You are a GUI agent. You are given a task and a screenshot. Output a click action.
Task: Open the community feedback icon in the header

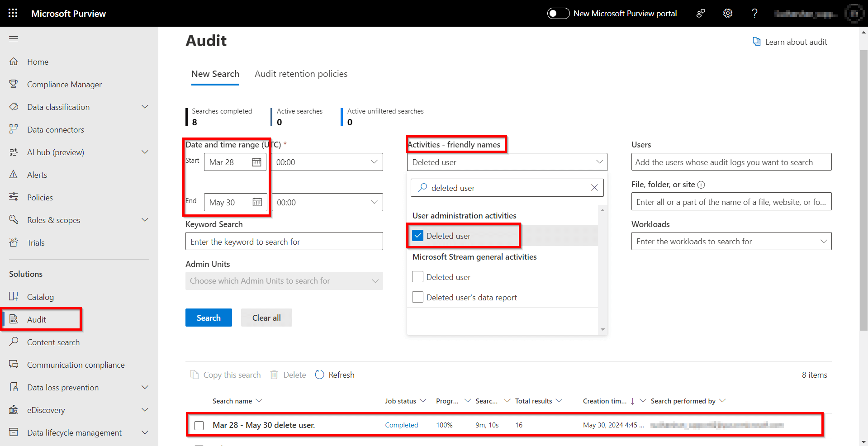(x=701, y=13)
